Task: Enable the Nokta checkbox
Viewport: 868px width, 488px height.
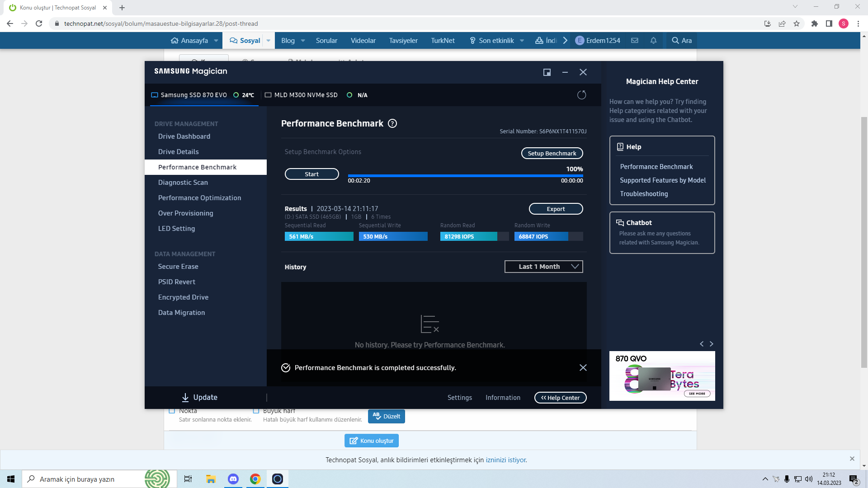Action: pyautogui.click(x=172, y=411)
